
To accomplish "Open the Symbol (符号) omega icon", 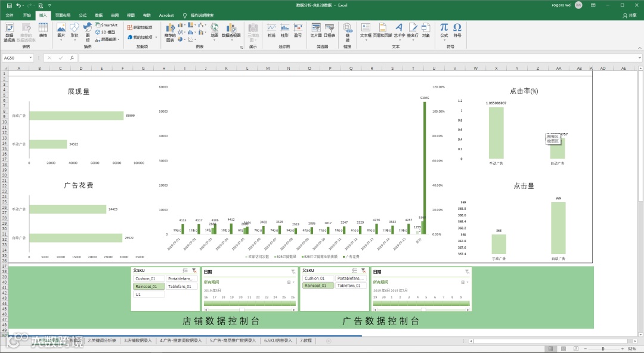I will pyautogui.click(x=457, y=30).
